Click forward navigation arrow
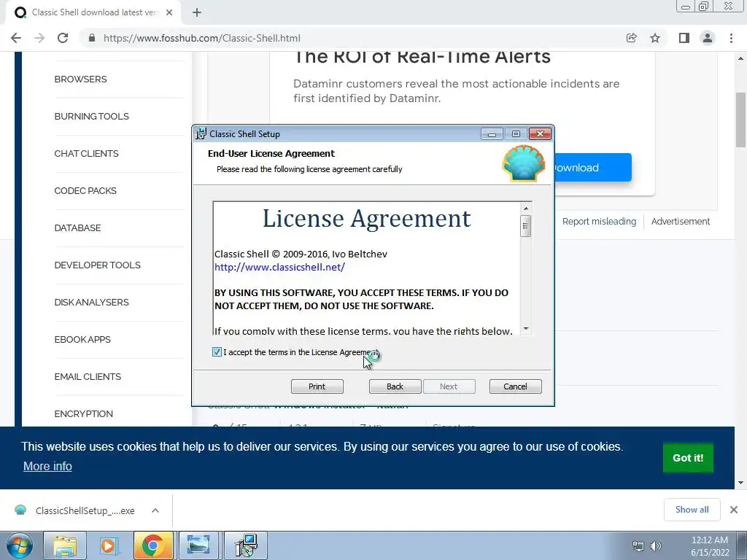The width and height of the screenshot is (747, 560). [39, 38]
